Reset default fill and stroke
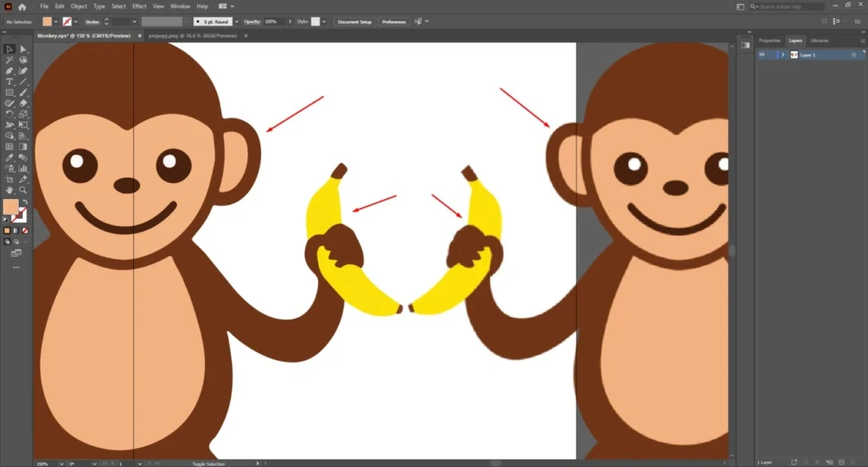The width and height of the screenshot is (868, 467). coord(6,220)
